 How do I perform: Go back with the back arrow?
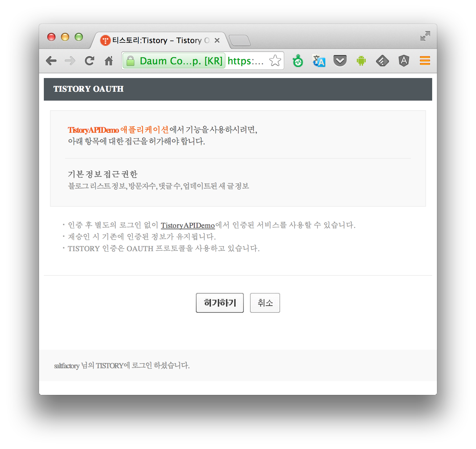coord(51,61)
